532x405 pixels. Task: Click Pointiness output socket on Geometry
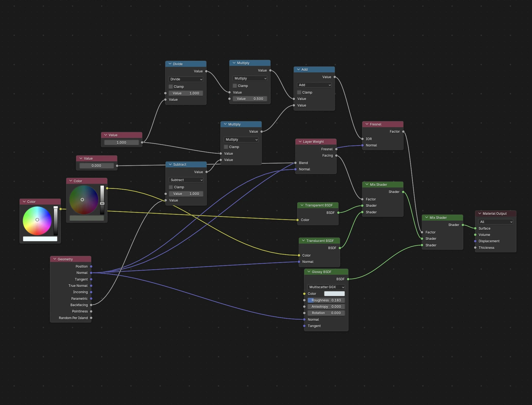click(91, 311)
